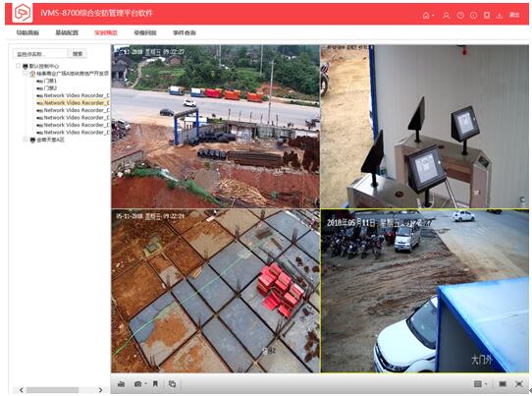Viewport: 532px width, 396px height.
Task: Collapse the root control center tree node
Action: click(x=19, y=66)
